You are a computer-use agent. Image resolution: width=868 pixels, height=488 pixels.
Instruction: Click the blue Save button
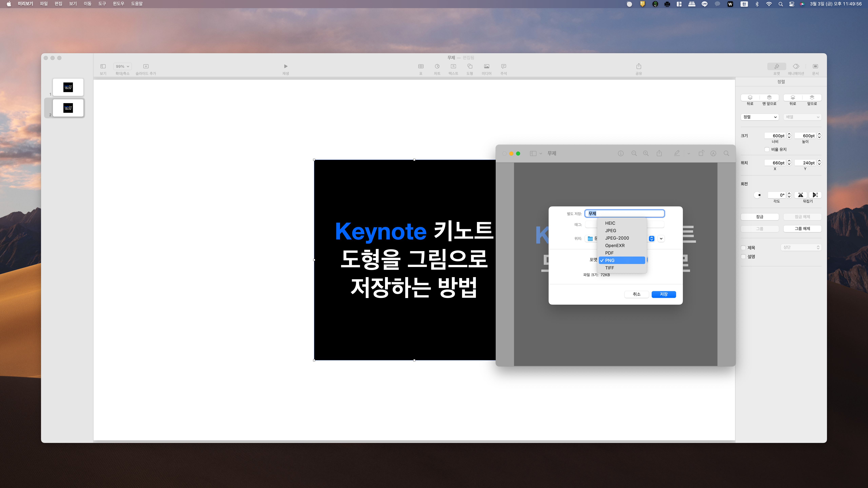[664, 294]
